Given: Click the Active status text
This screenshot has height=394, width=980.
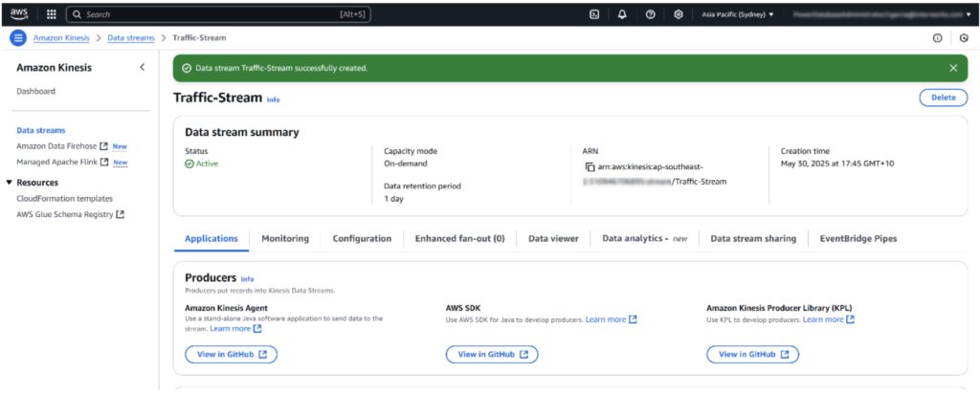Looking at the screenshot, I should click(207, 164).
